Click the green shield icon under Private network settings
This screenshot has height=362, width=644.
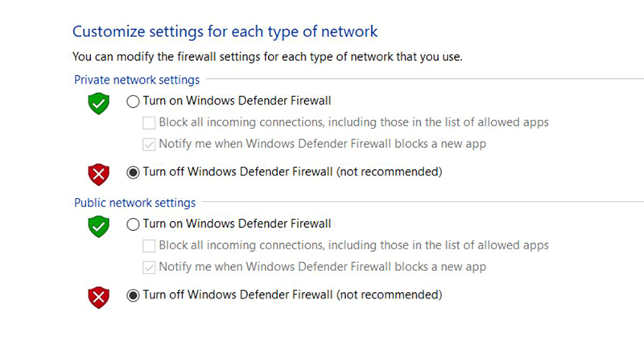(x=98, y=104)
